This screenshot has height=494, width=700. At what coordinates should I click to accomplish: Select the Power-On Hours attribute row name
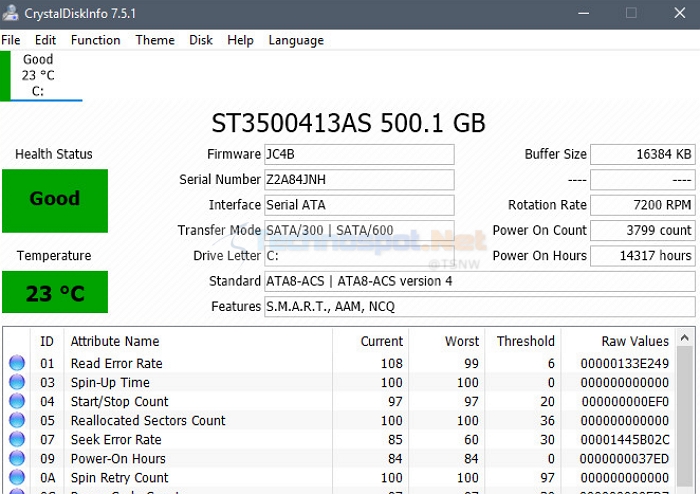(118, 459)
